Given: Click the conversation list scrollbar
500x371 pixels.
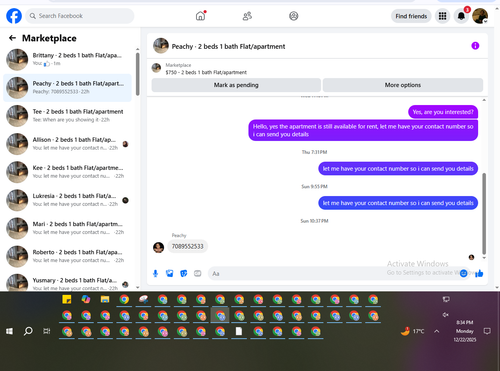Looking at the screenshot, I should coord(137,74).
